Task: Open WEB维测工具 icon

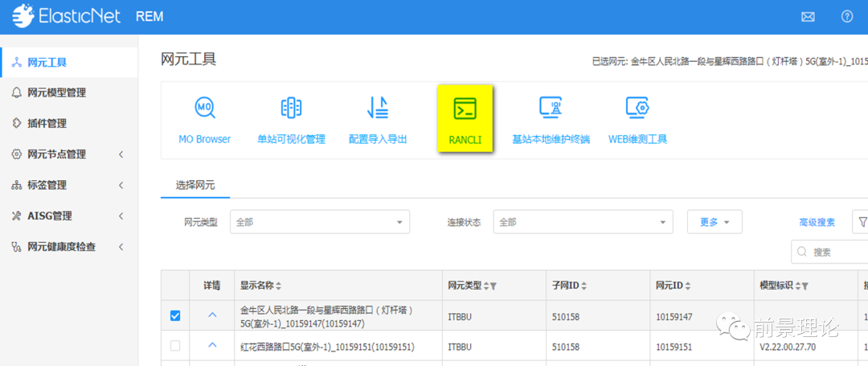Action: pos(637,121)
